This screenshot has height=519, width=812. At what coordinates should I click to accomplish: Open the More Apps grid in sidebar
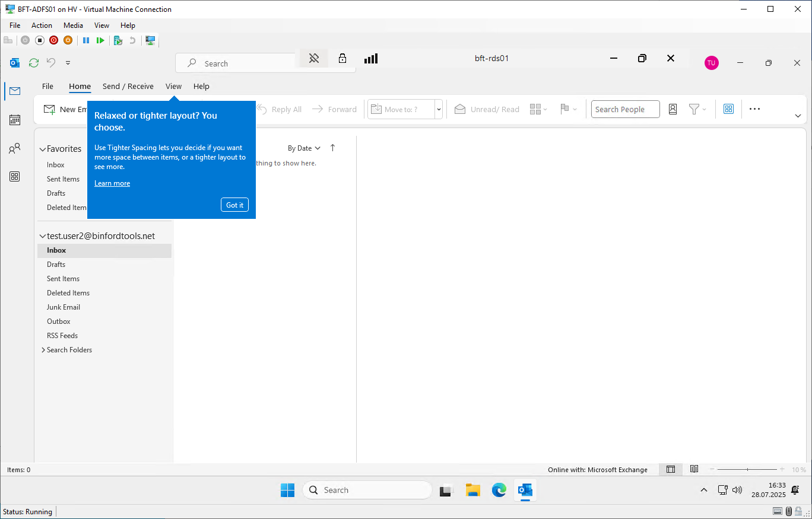[x=15, y=176]
